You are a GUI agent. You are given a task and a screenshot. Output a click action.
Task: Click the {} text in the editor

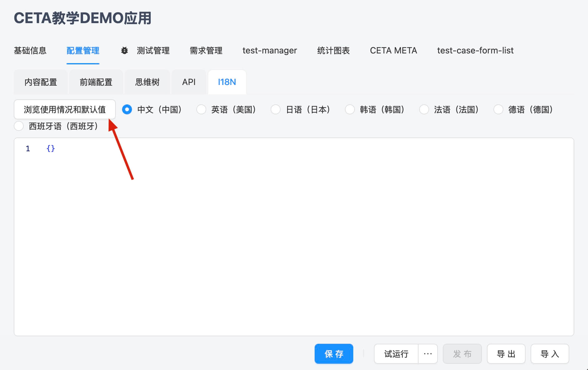coord(51,148)
